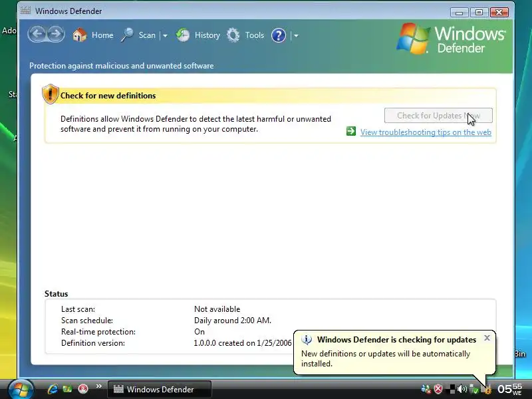Open View troubleshooting tips on the web
Viewport: 532px width, 399px height.
(x=426, y=132)
